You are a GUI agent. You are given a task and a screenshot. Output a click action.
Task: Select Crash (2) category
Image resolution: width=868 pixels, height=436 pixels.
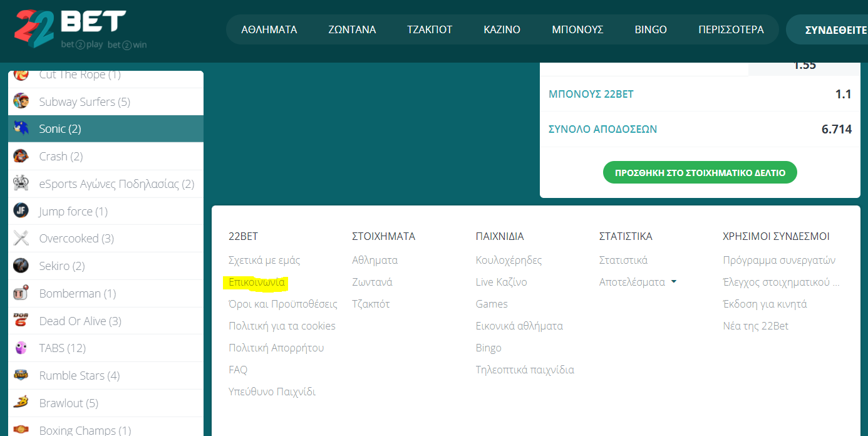point(106,156)
